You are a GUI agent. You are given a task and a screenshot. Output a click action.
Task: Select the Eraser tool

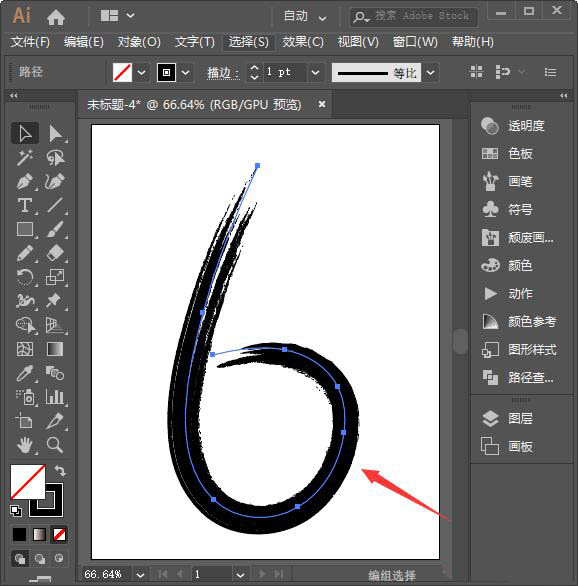(x=55, y=253)
